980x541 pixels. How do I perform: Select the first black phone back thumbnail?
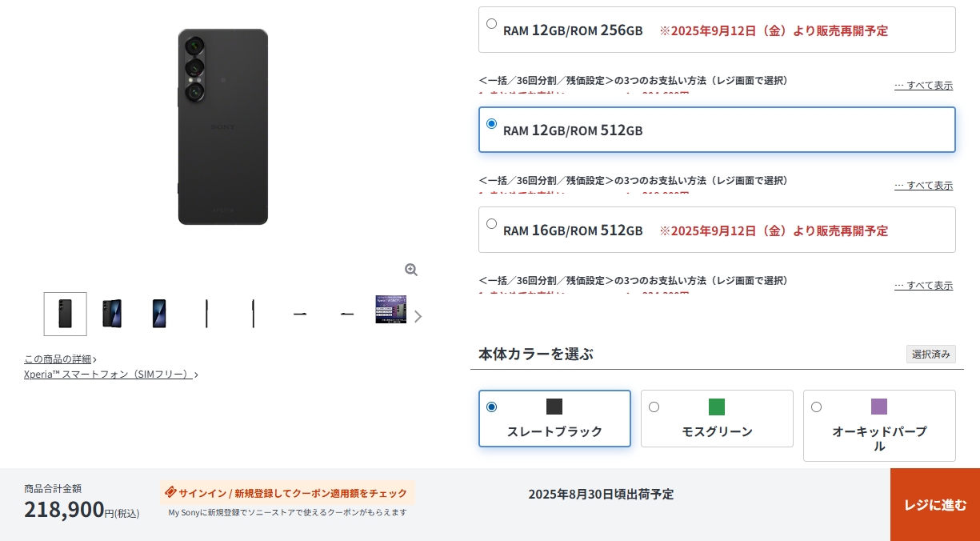coord(66,314)
